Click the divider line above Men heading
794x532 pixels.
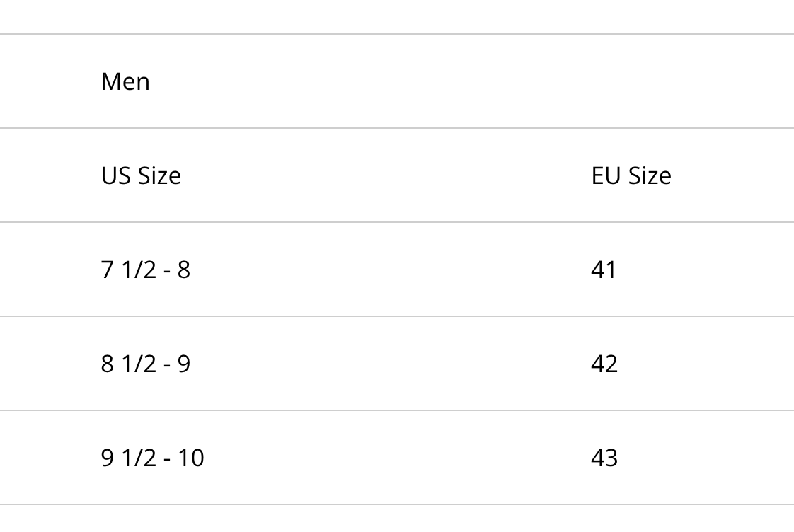397,34
